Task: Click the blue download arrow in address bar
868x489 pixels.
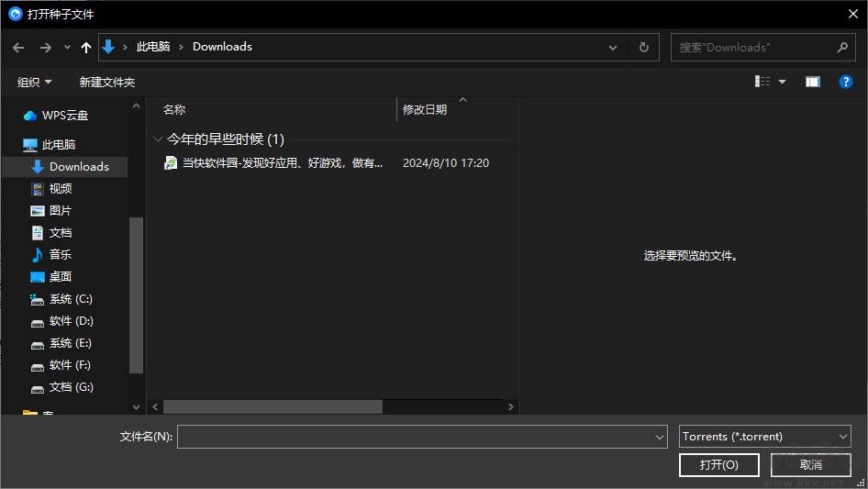Action: tap(108, 47)
